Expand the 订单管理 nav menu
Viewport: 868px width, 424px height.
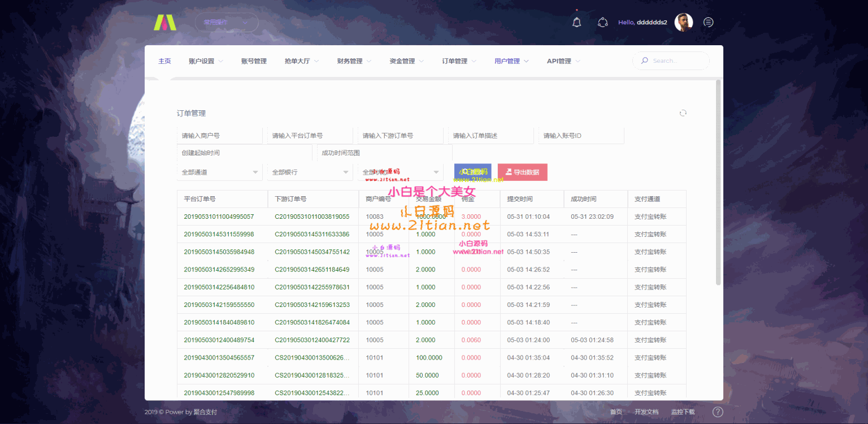(459, 61)
